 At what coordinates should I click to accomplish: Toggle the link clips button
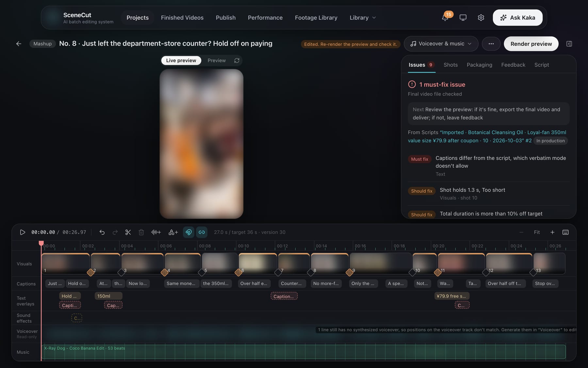click(x=202, y=232)
